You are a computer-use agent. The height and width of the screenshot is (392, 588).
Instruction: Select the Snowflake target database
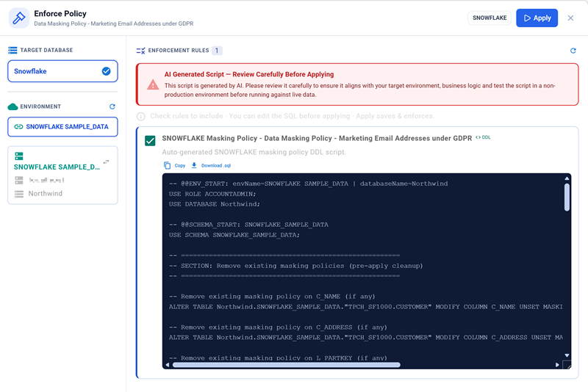point(62,71)
